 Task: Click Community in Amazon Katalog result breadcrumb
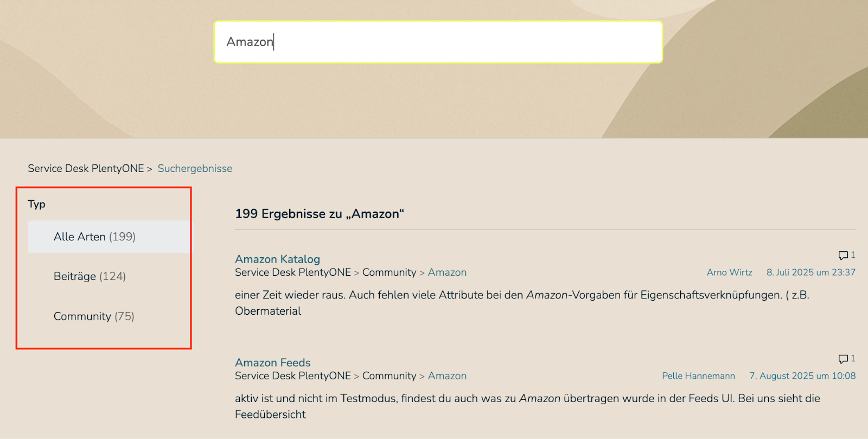pyautogui.click(x=389, y=272)
